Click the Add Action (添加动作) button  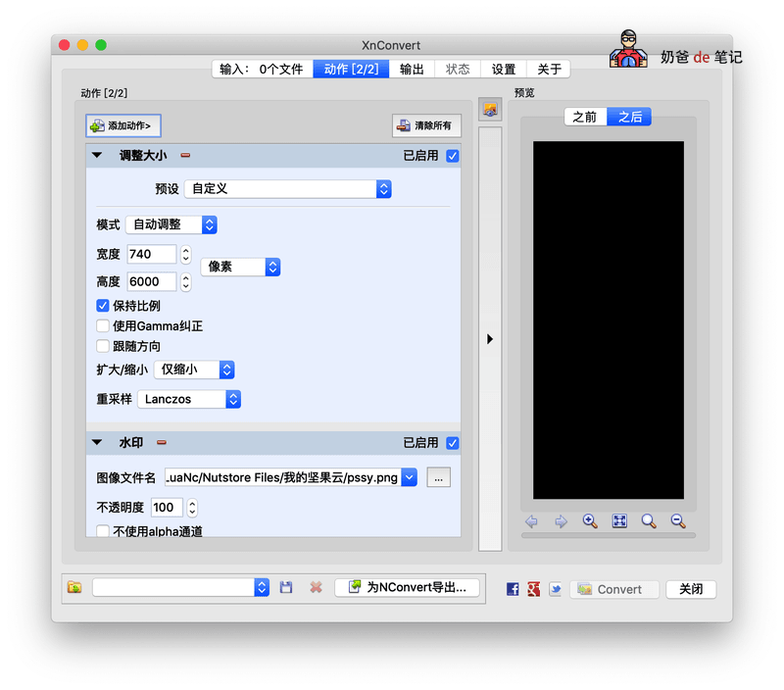click(123, 125)
